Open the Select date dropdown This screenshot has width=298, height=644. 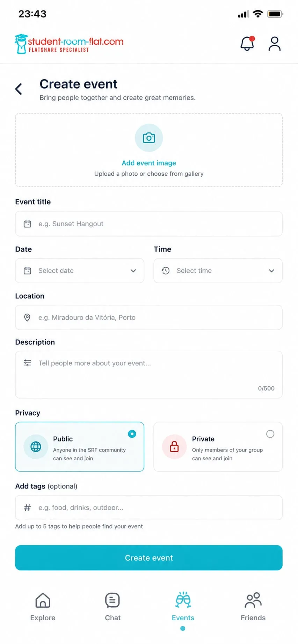pyautogui.click(x=80, y=271)
